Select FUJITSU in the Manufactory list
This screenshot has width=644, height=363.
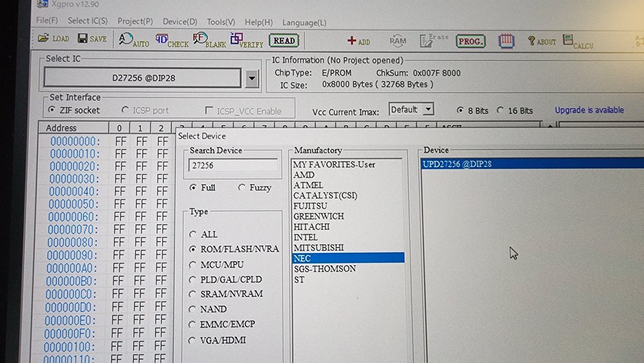[348, 206]
